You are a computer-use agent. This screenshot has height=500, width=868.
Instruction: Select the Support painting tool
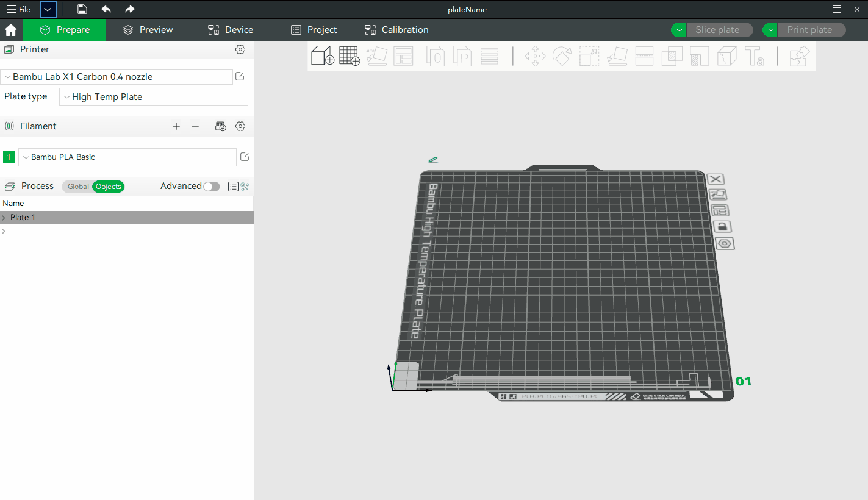(x=700, y=56)
